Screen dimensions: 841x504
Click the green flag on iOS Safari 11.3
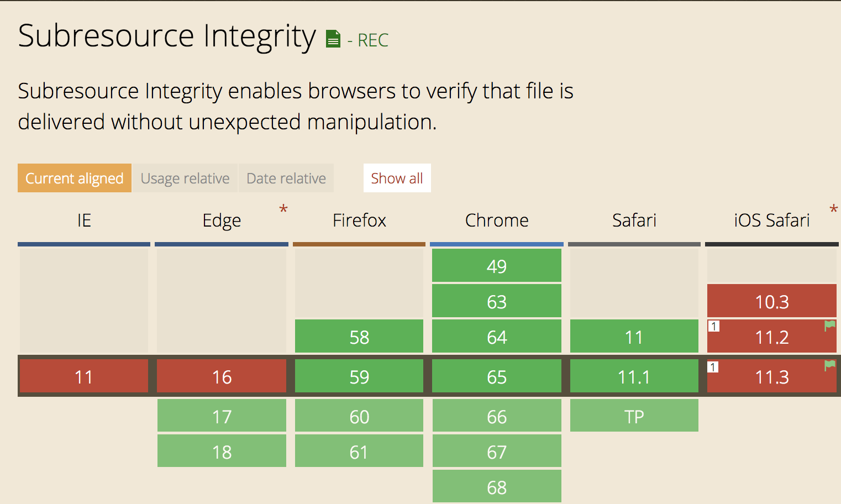(x=829, y=365)
